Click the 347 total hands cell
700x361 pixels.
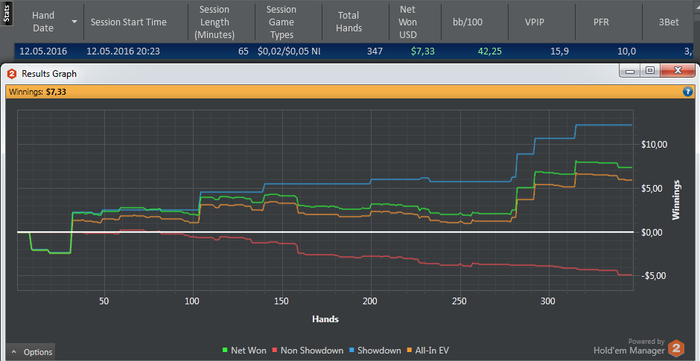(x=375, y=51)
